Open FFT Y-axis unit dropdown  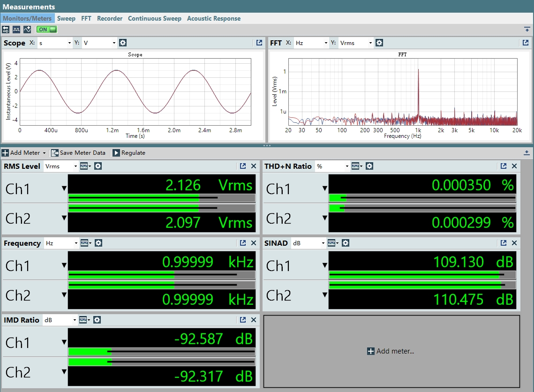click(355, 43)
